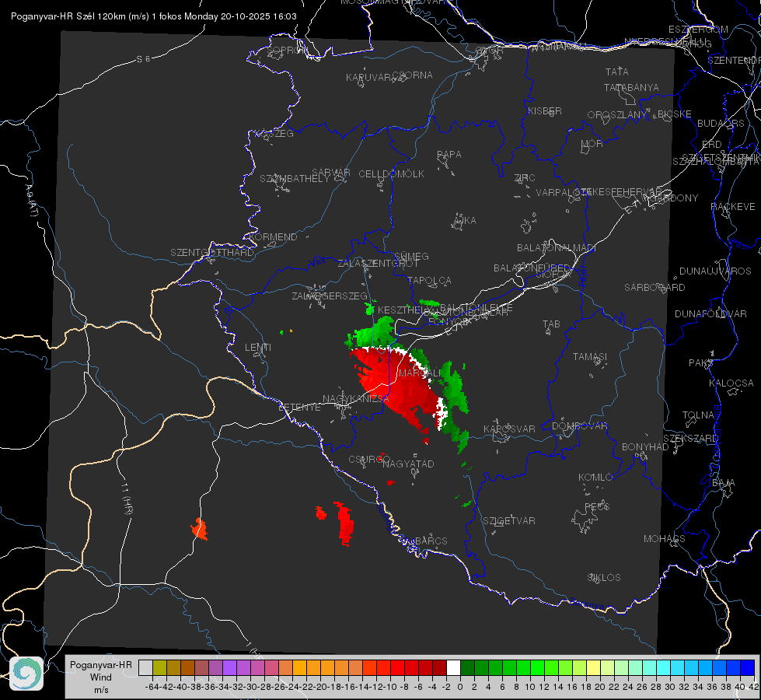Click the TAMASI label
Screen dimensions: 761x700
click(x=590, y=357)
